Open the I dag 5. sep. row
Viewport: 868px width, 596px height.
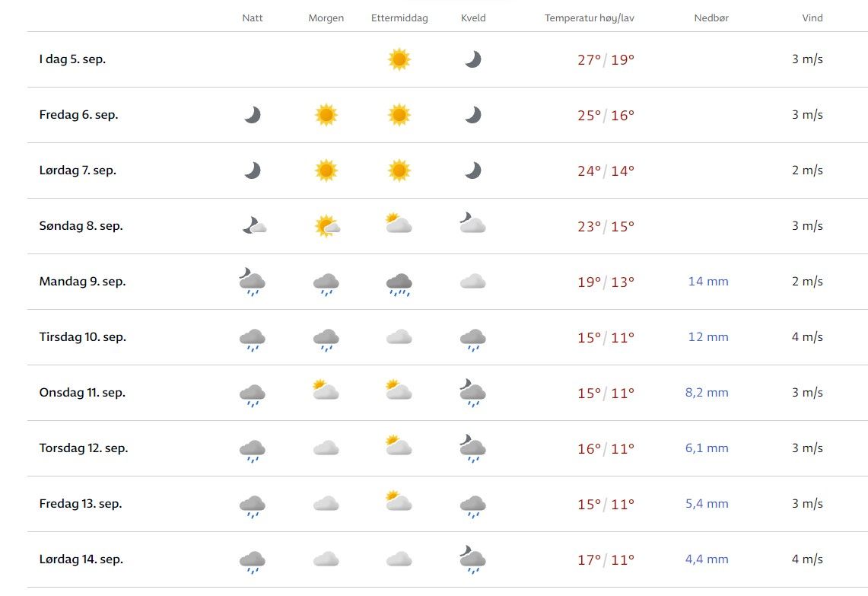tap(72, 59)
